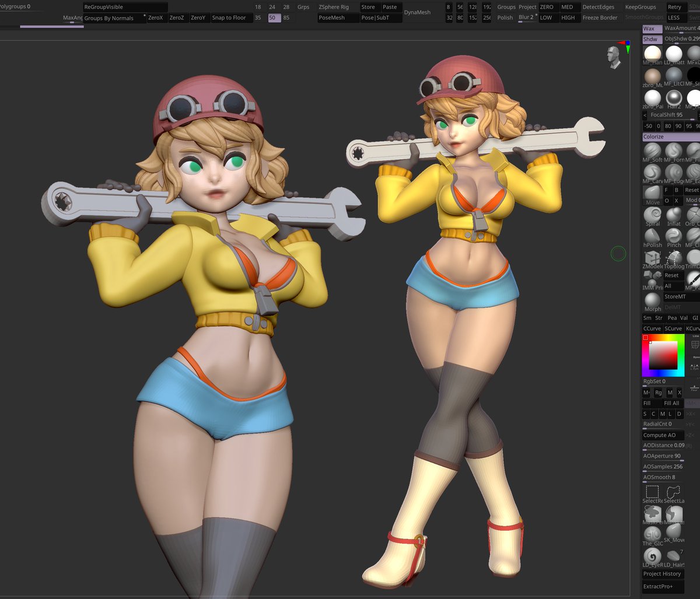Select the hPolish brush
This screenshot has height=599, width=700.
point(652,238)
